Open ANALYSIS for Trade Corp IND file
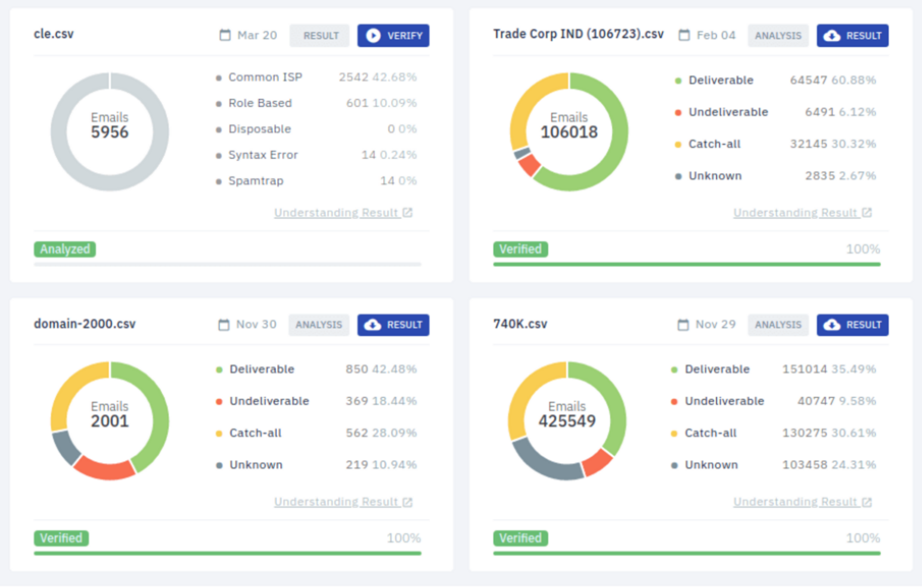The height and width of the screenshot is (588, 922). click(778, 35)
